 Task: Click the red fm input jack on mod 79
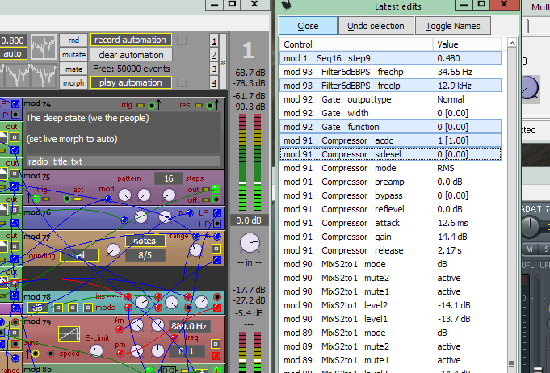(119, 329)
